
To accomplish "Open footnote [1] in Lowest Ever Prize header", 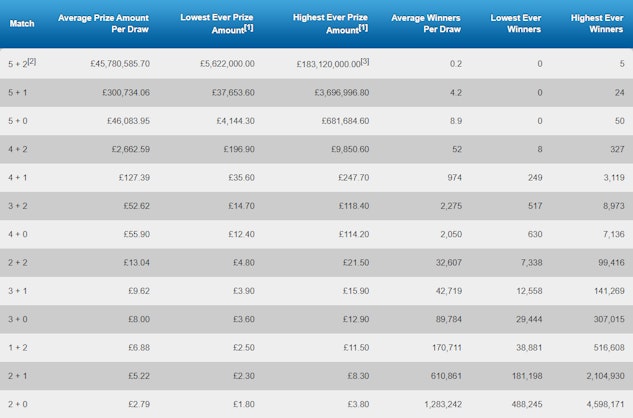I will point(249,28).
